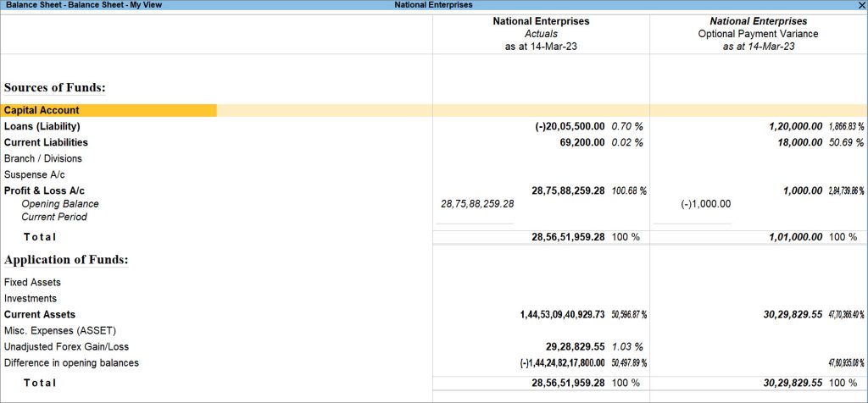
Task: Open Loans (Liability) group
Action: [42, 126]
